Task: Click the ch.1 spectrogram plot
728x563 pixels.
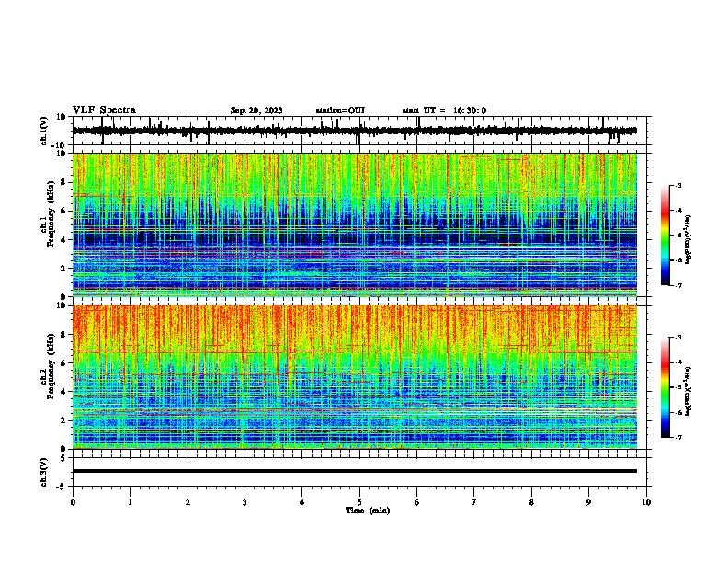Action: pyautogui.click(x=355, y=224)
